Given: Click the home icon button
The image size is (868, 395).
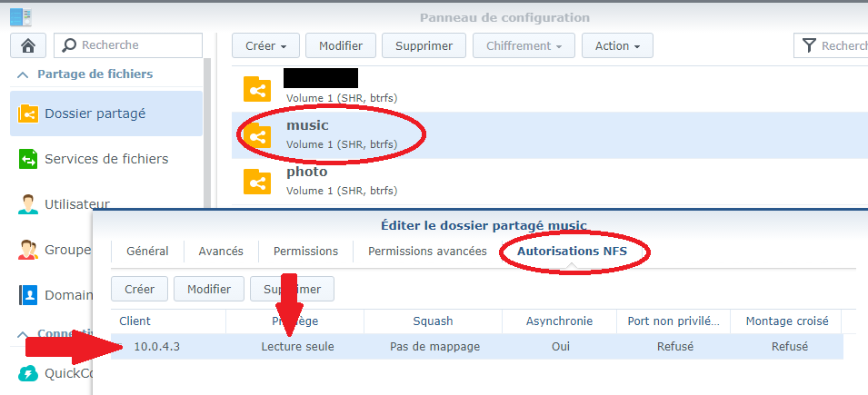Looking at the screenshot, I should tap(28, 45).
